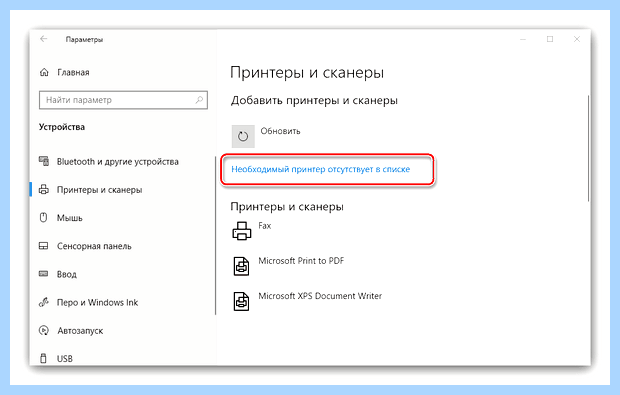Close the Параметры window

pos(577,39)
